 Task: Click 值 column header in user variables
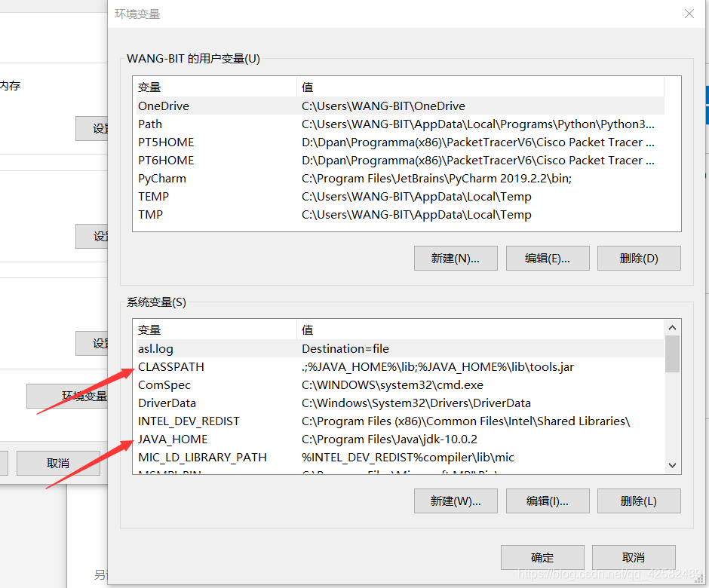click(480, 87)
